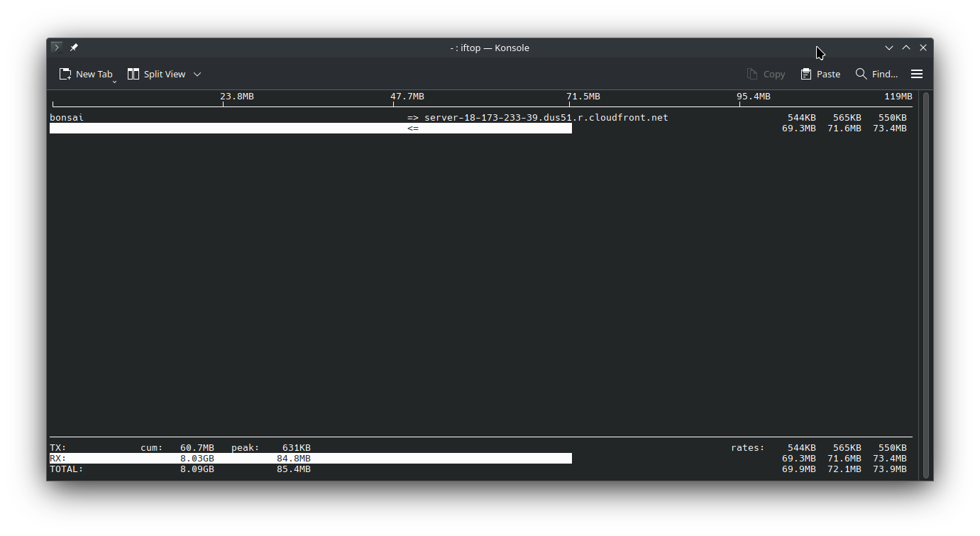Minimize the Konsole window
This screenshot has width=980, height=536.
[x=888, y=48]
